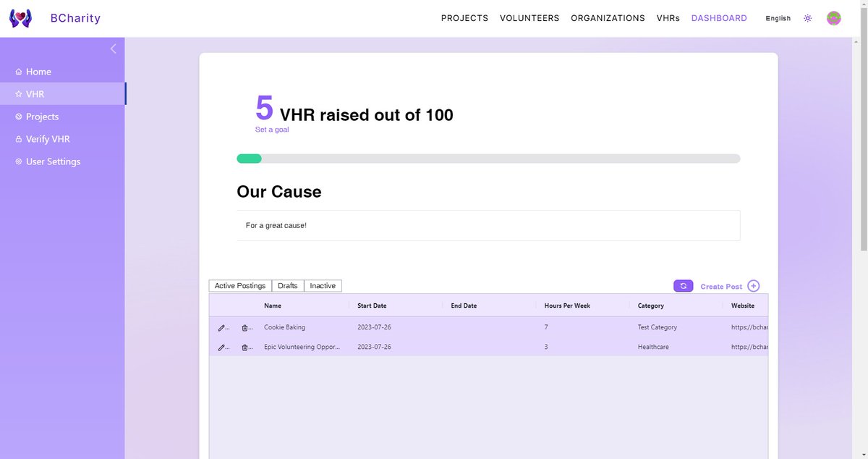Sort by the Start Date column header
The height and width of the screenshot is (459, 868).
click(x=372, y=306)
